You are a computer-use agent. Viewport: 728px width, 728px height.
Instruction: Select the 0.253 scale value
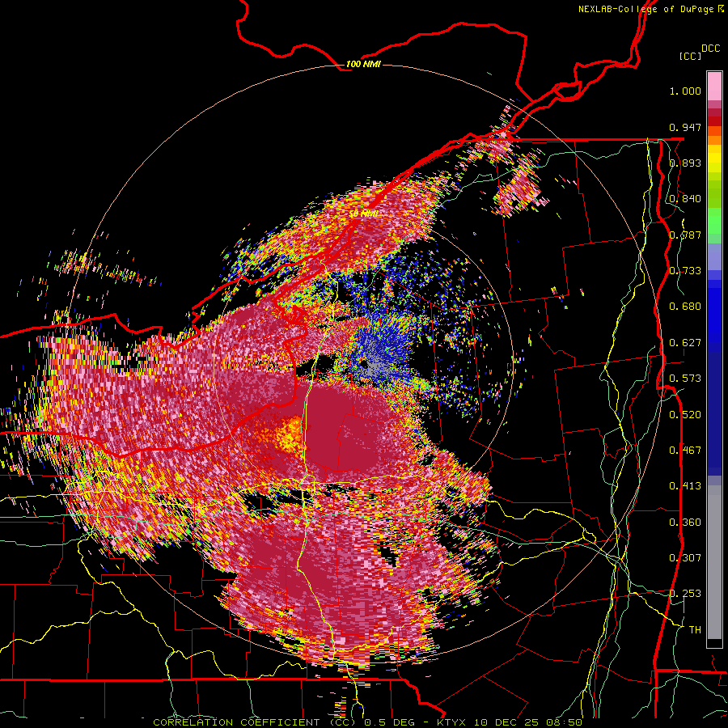[685, 594]
